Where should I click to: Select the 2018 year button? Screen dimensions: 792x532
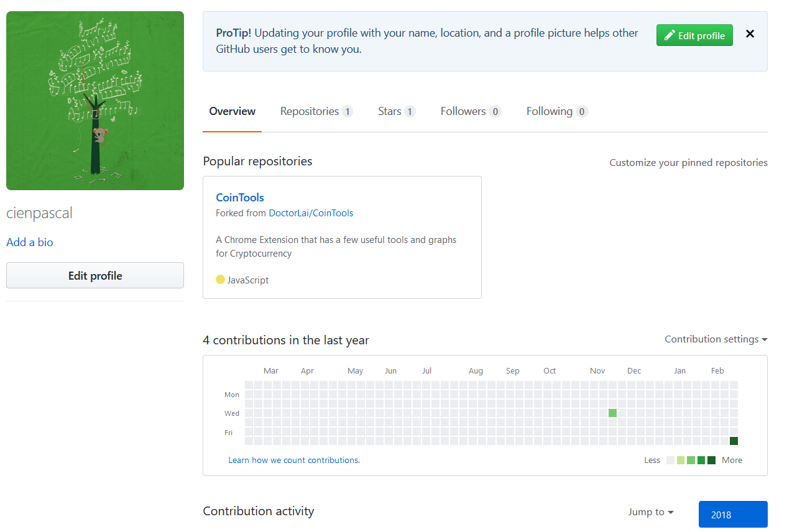click(x=733, y=515)
